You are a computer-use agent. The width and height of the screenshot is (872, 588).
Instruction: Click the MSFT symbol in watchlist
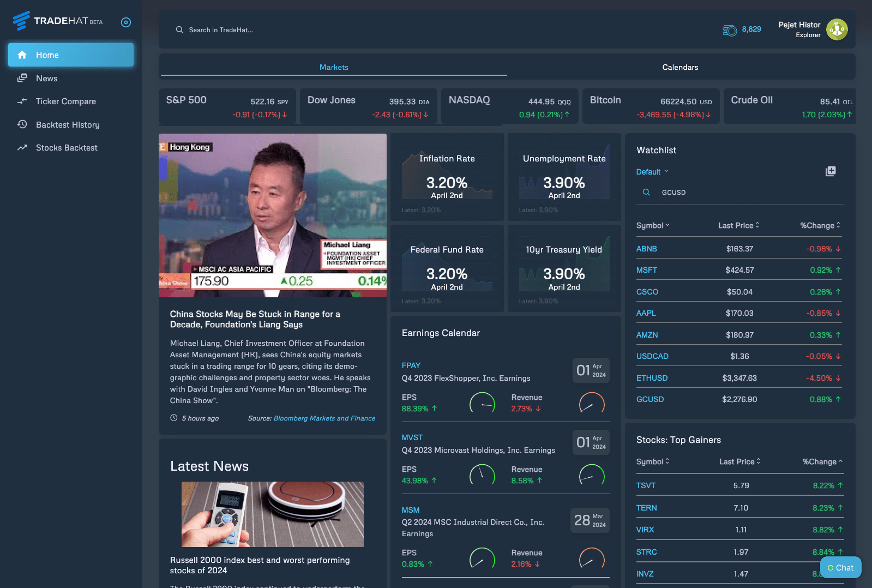tap(647, 270)
